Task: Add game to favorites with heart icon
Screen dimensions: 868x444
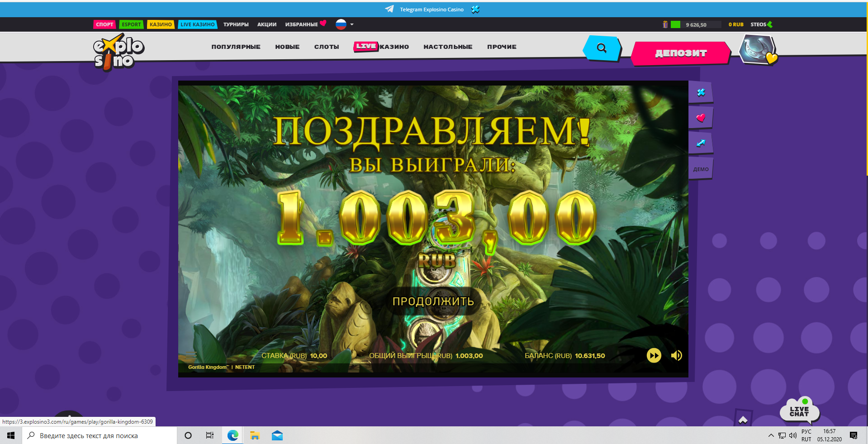Action: (x=701, y=118)
